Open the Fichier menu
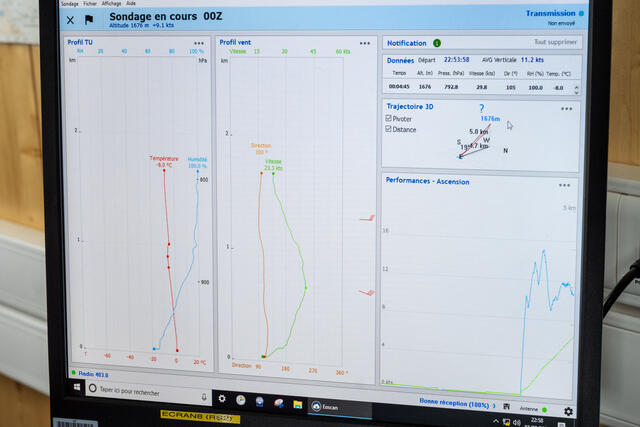This screenshot has width=640, height=427. pos(90,4)
